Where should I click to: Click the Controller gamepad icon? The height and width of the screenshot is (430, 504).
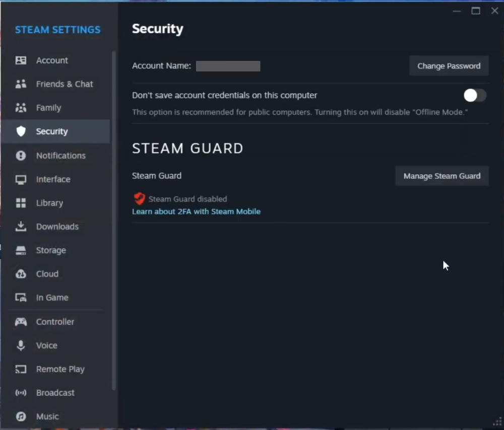[x=21, y=322]
